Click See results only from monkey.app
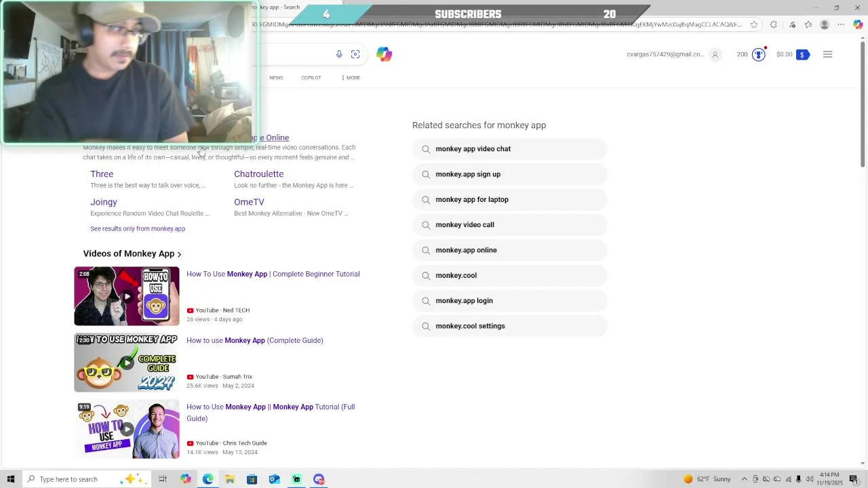868x488 pixels. tap(138, 228)
